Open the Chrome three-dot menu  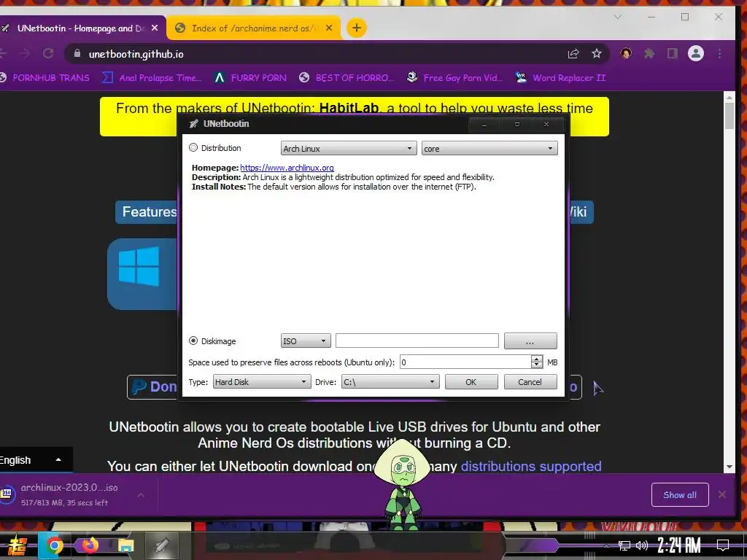coord(720,53)
